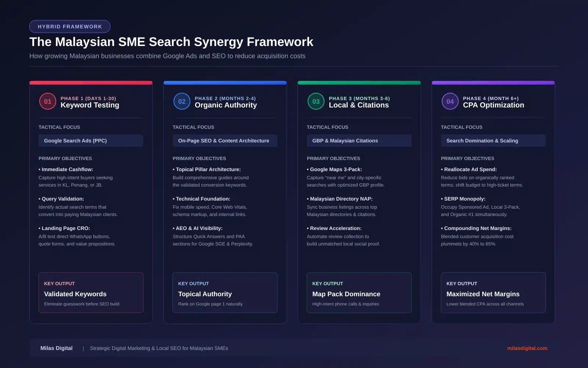
Task: Click the PHASE 3 (MONTHS 3-6) label
Action: coord(359,98)
